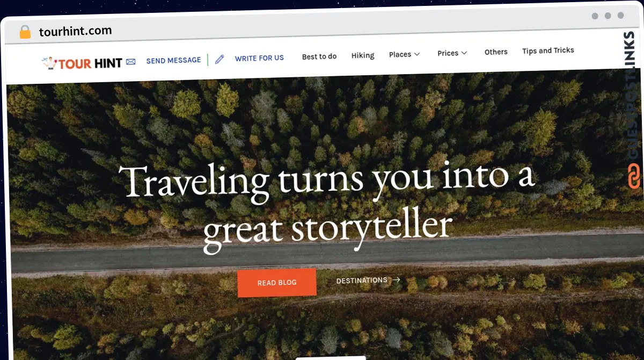This screenshot has height=360, width=644.
Task: Click the orange chain link icon
Action: 634,177
